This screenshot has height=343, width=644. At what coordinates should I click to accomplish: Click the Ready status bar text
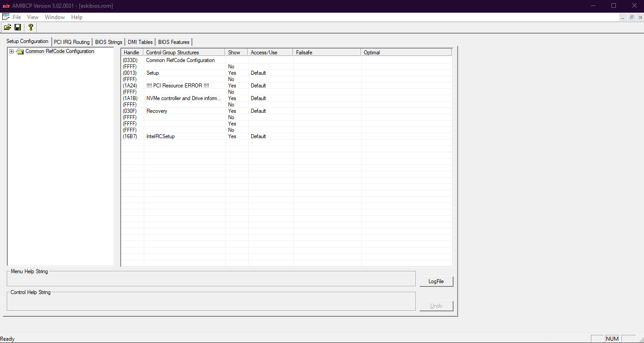7,339
